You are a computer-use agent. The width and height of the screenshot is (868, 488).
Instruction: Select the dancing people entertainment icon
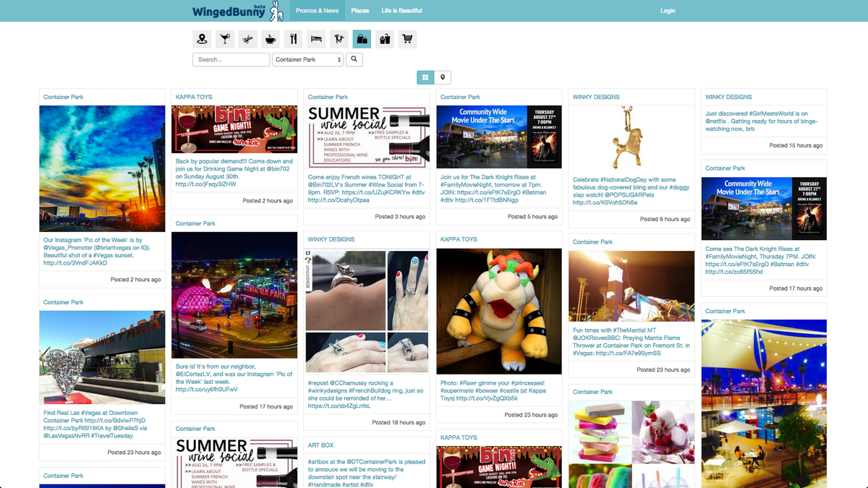[339, 39]
